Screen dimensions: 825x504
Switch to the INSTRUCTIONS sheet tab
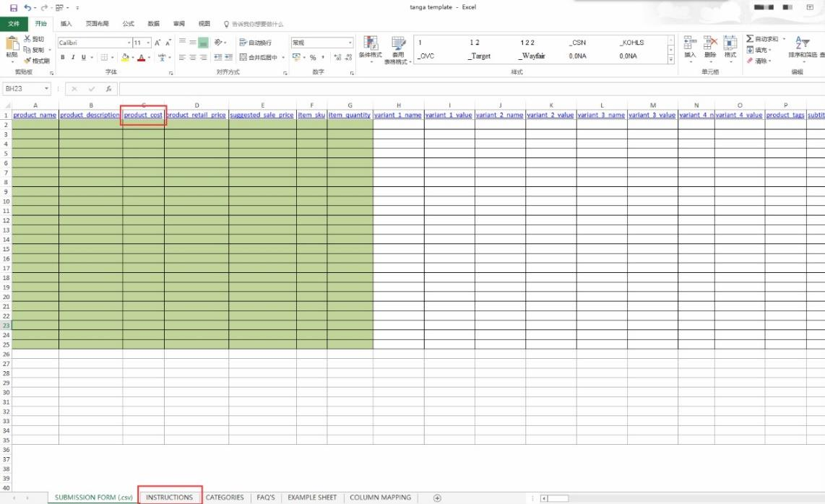(x=169, y=498)
